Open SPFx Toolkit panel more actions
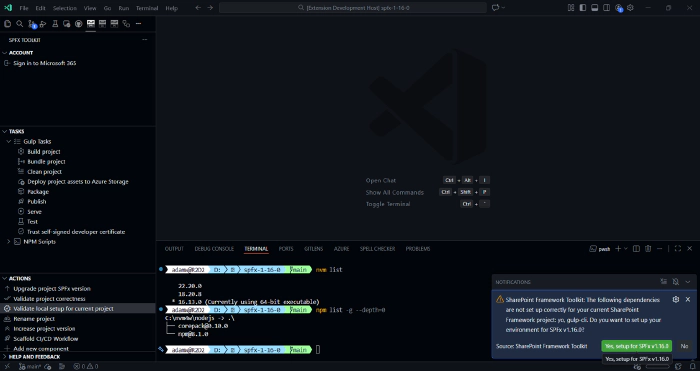The width and height of the screenshot is (700, 371). [145, 40]
